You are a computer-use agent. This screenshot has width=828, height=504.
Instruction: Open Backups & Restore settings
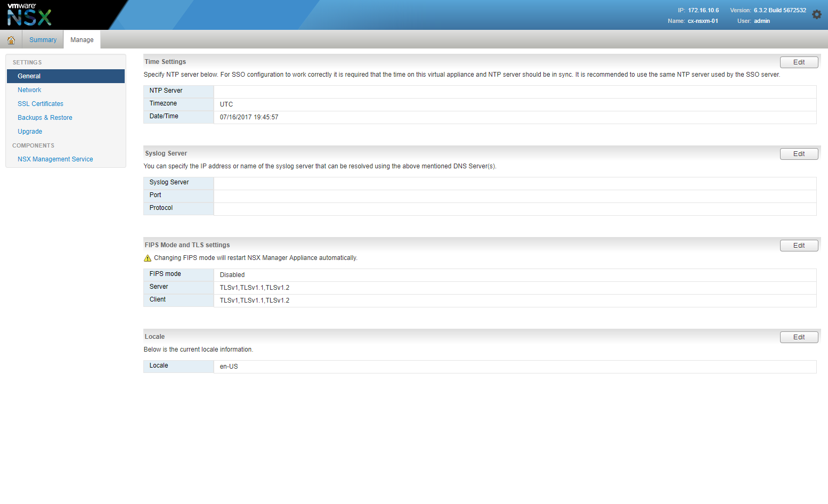click(45, 118)
